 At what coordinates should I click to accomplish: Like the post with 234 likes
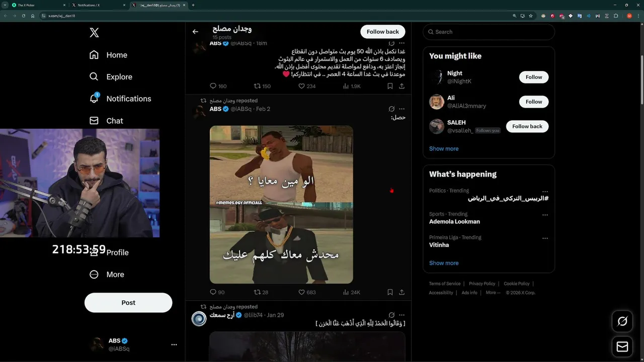pos(307,86)
